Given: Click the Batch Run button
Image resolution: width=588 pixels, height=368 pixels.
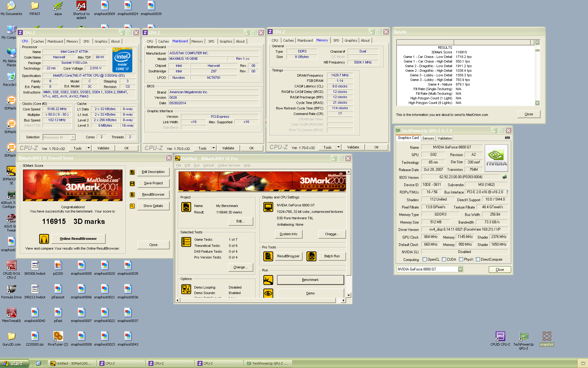Looking at the screenshot, I should (x=332, y=256).
